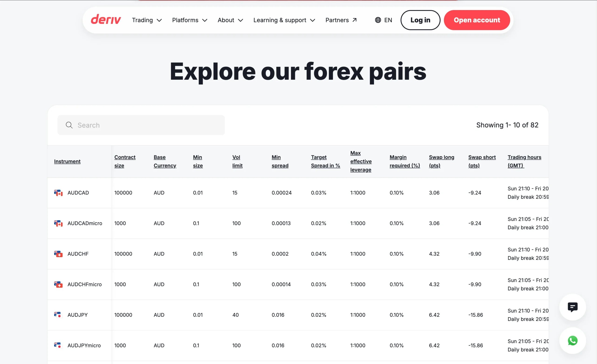Select the AUDCAD instrument name

pyautogui.click(x=78, y=193)
